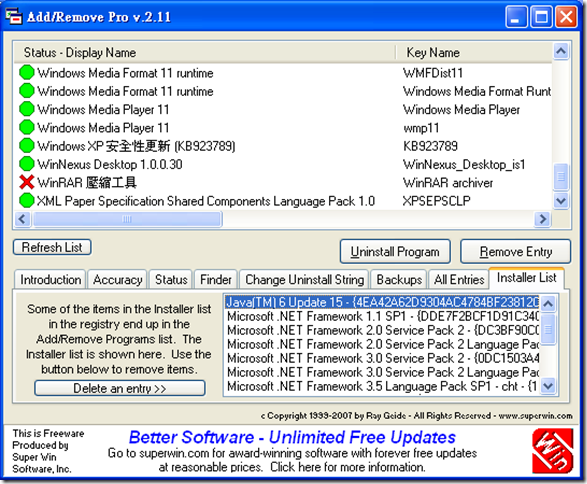Click the Uninstall Program button
Viewport: 587px width, 484px height.
coord(395,252)
